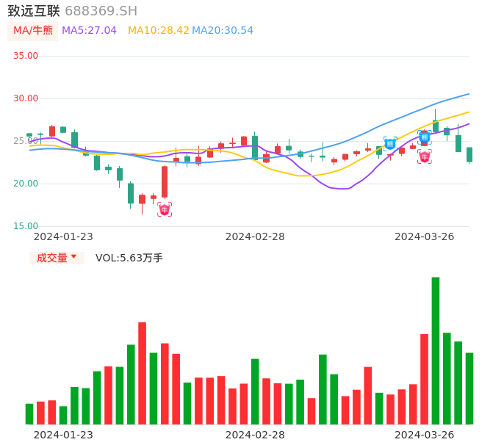Click the blue bear (熊) marker at mid-March
Image resolution: width=504 pixels, height=445 pixels.
pyautogui.click(x=390, y=144)
